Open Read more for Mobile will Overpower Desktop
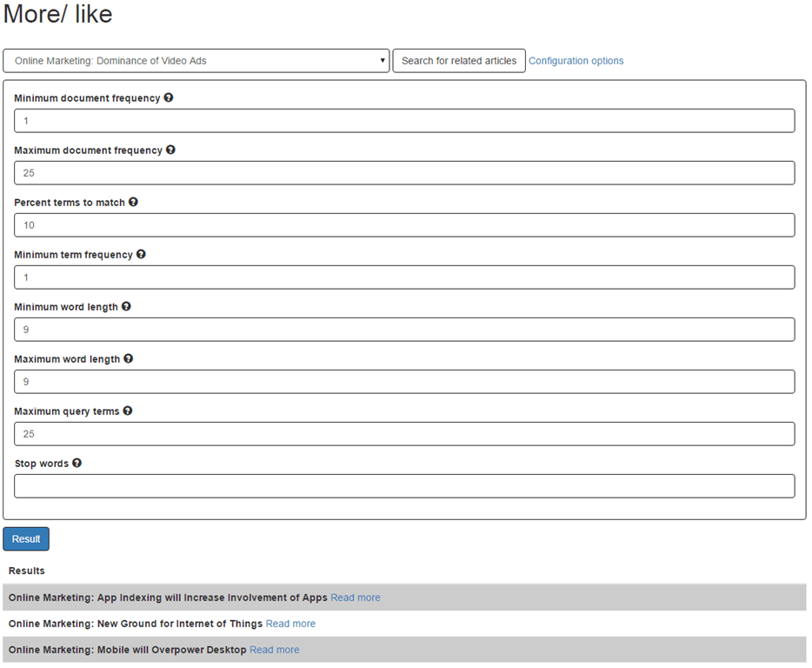 [275, 650]
